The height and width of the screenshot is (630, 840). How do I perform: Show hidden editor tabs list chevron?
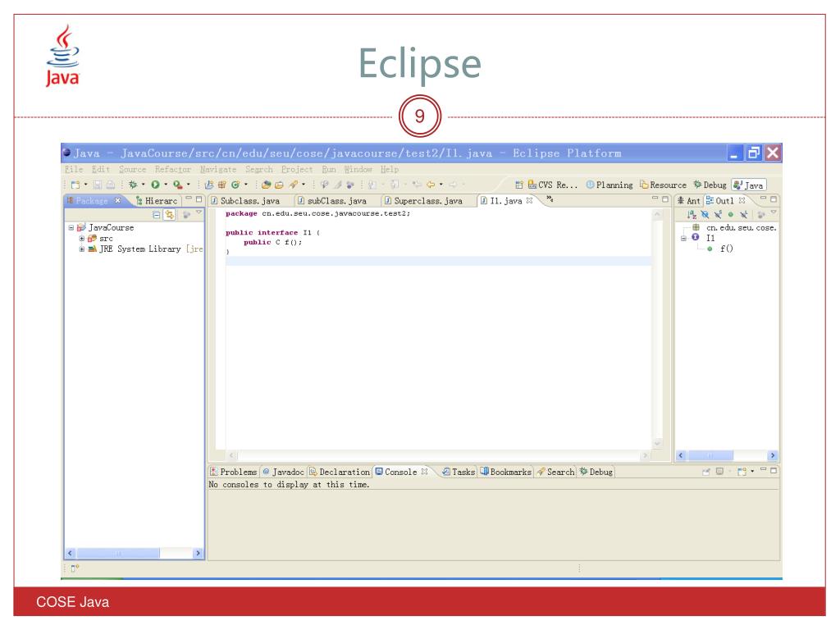click(550, 199)
